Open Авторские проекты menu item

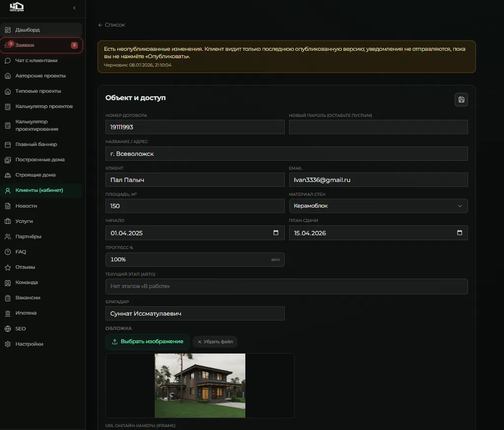coord(41,76)
